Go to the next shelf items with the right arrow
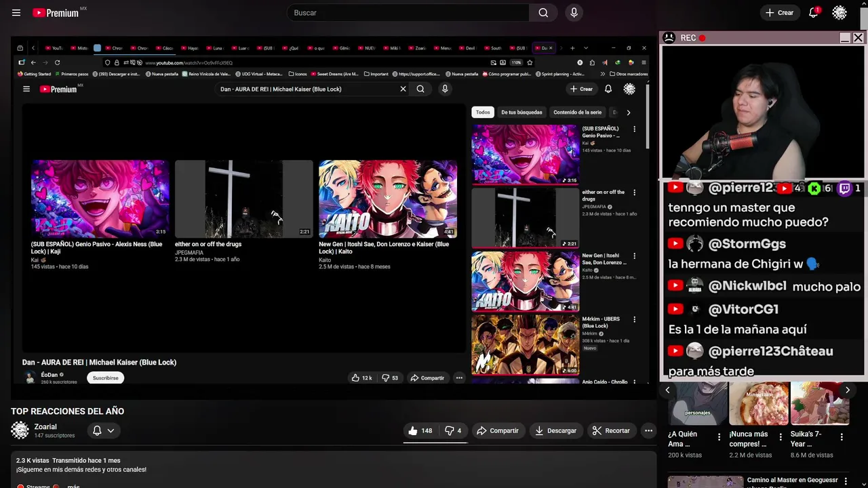This screenshot has width=868, height=488. (847, 390)
